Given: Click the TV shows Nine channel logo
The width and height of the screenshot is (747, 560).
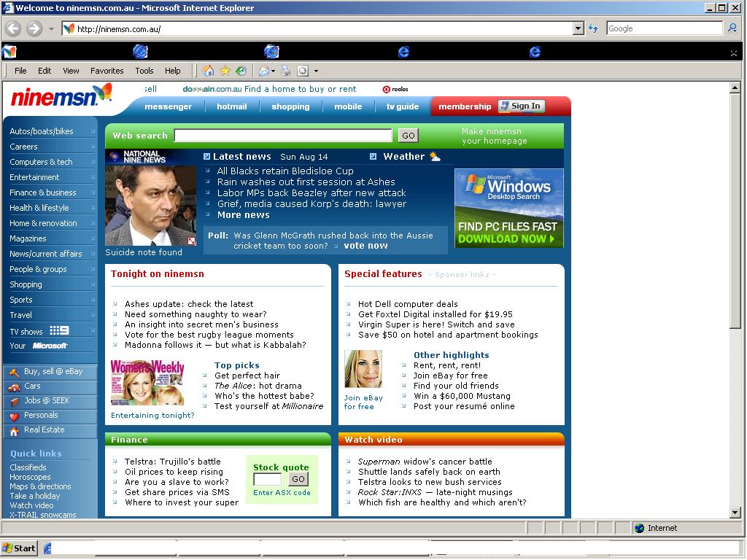Looking at the screenshot, I should [60, 330].
